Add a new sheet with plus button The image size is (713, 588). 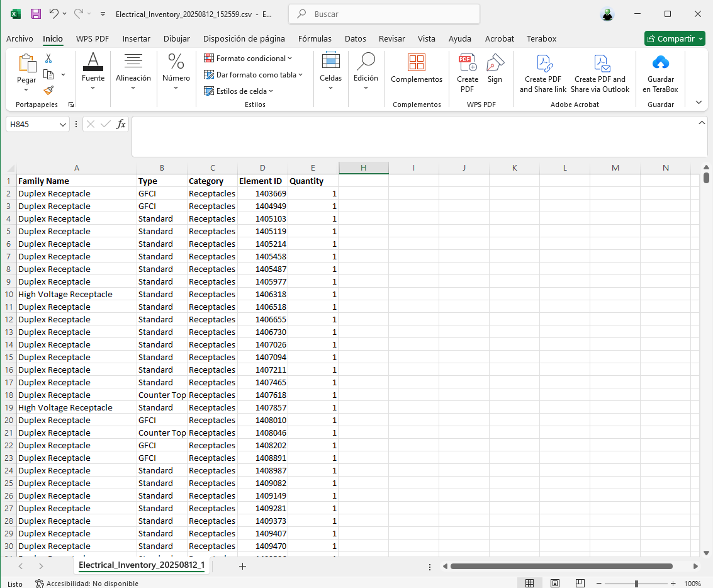click(242, 566)
